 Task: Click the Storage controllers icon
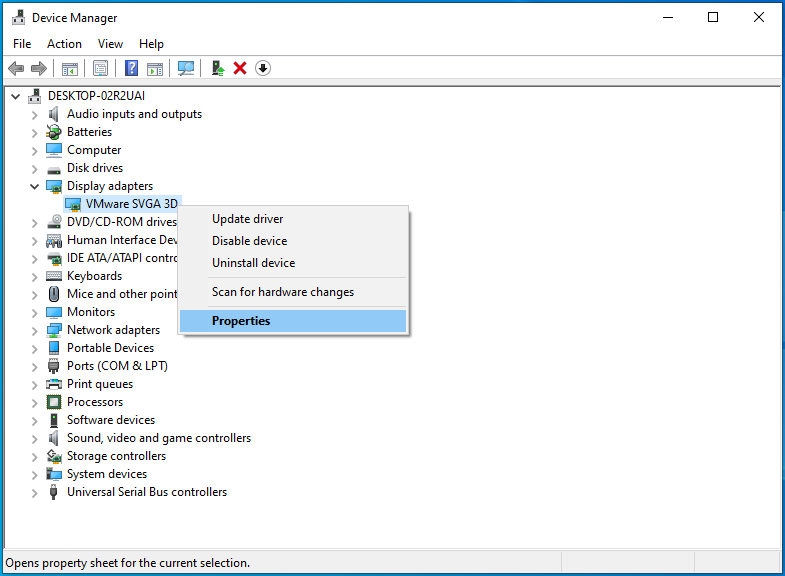coord(54,456)
